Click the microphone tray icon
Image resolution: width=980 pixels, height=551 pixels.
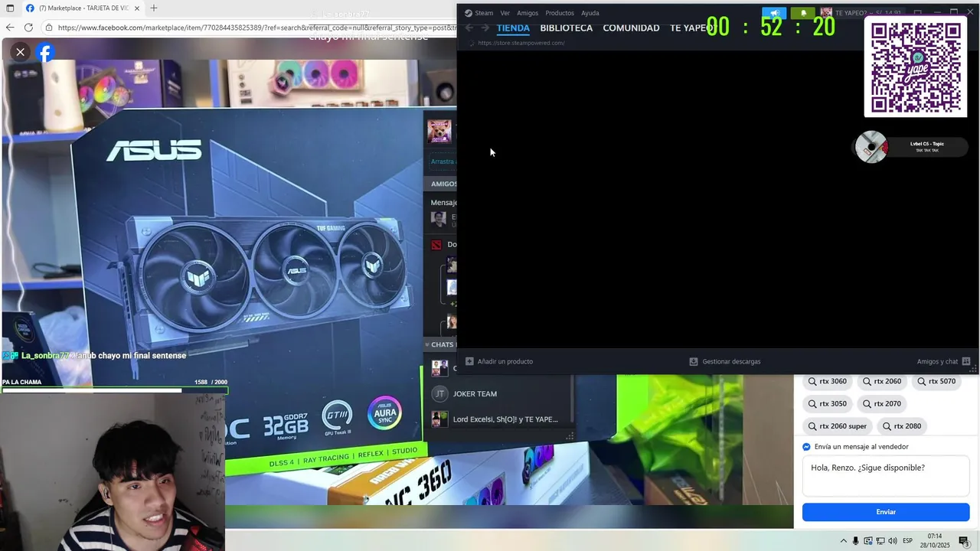click(856, 541)
